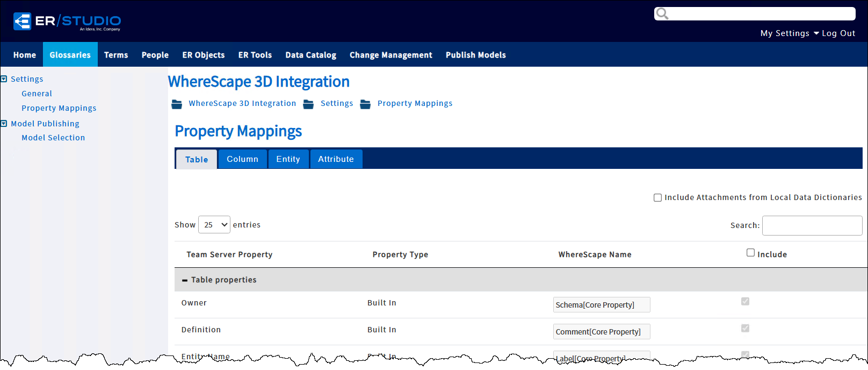The width and height of the screenshot is (868, 370).
Task: Open the ER Tools menu
Action: 255,55
